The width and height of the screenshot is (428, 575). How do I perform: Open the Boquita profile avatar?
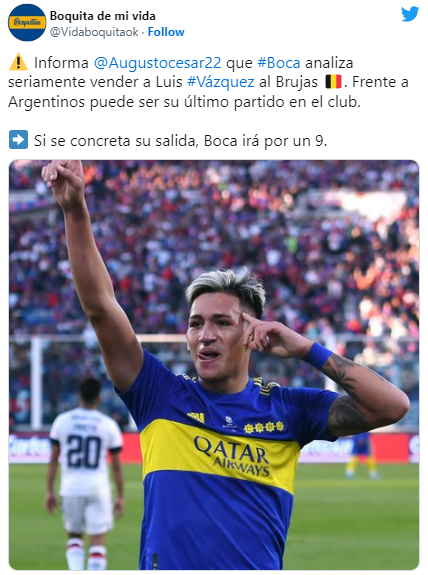27,23
